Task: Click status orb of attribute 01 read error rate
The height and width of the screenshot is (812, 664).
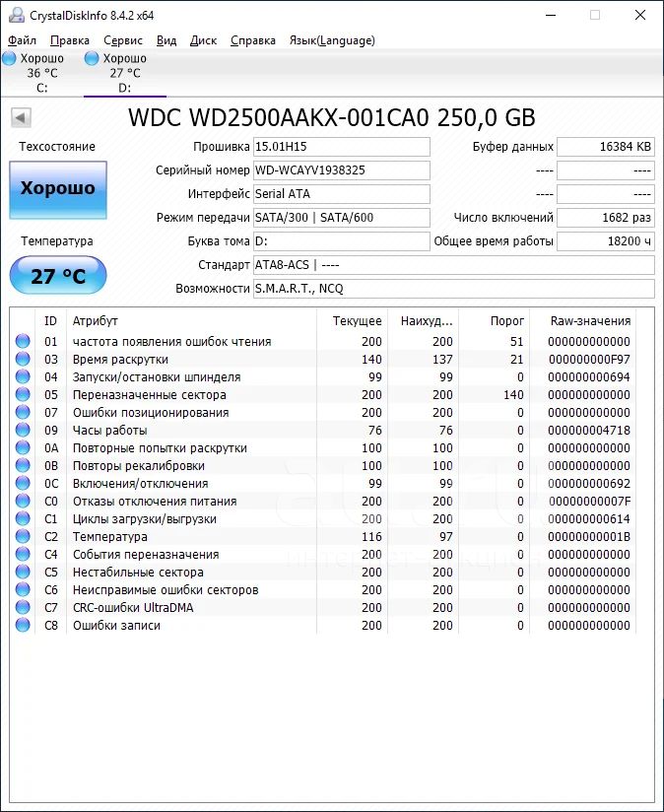Action: [23, 341]
